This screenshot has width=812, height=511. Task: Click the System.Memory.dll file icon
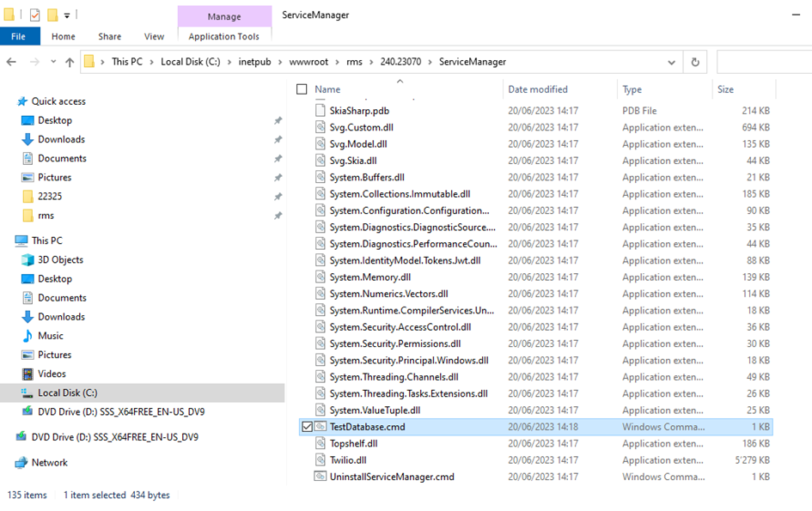click(x=320, y=277)
